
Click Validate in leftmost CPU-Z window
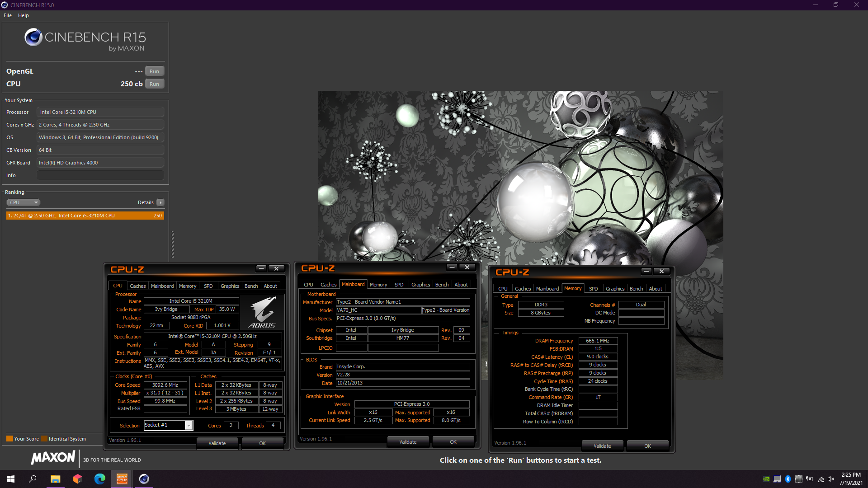point(217,443)
